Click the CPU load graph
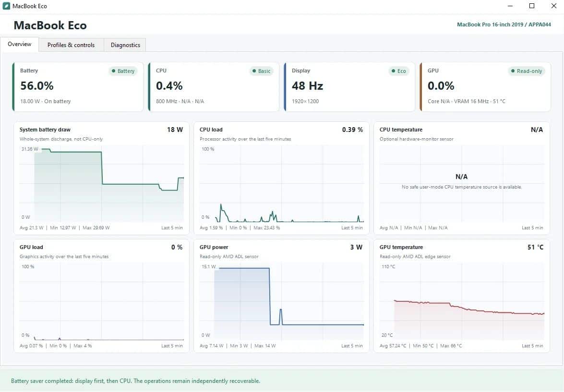Image resolution: width=564 pixels, height=392 pixels. click(281, 178)
